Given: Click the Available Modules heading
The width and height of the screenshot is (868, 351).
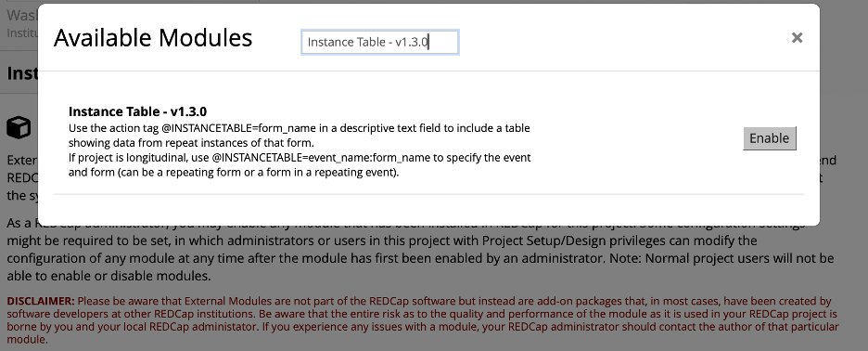Looking at the screenshot, I should 153,38.
